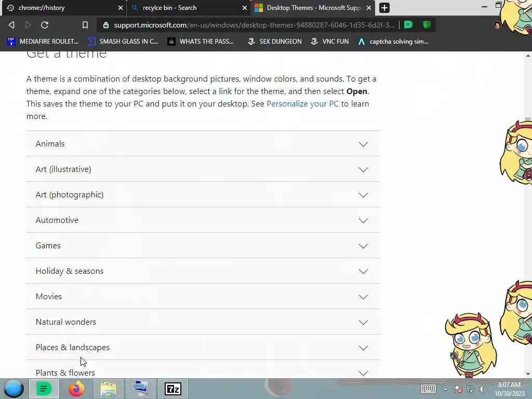Open 7-Zip from the taskbar
532x399 pixels.
(173, 389)
